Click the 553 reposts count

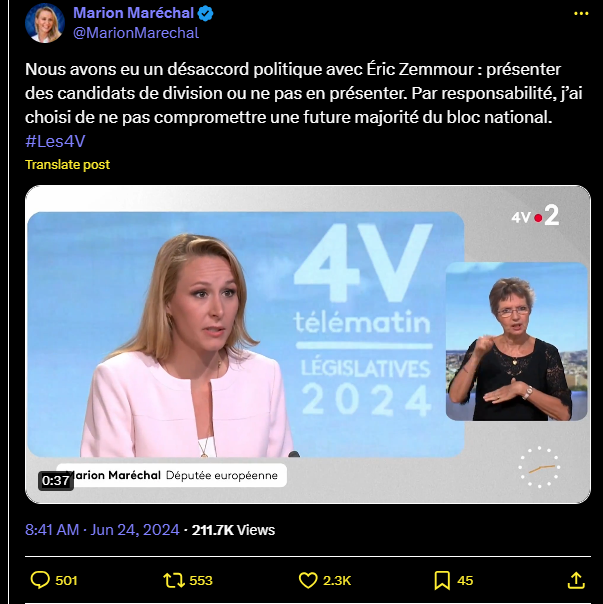[x=201, y=580]
